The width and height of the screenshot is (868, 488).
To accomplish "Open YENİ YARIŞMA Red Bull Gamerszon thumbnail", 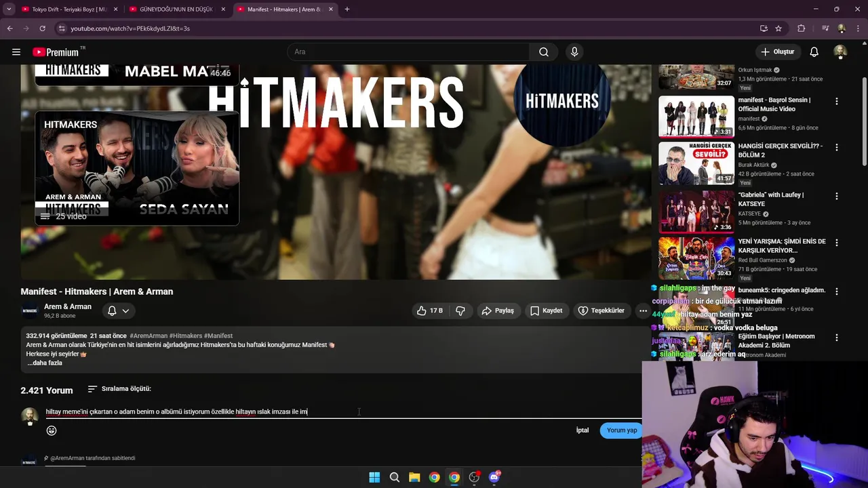I will point(696,258).
